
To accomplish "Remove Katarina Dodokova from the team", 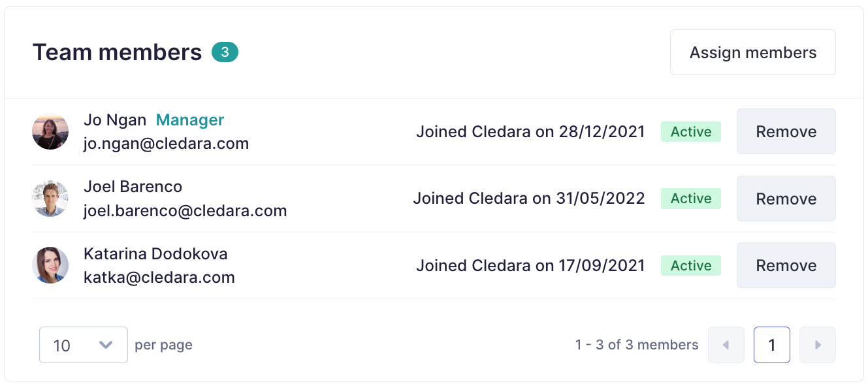I will (x=786, y=265).
